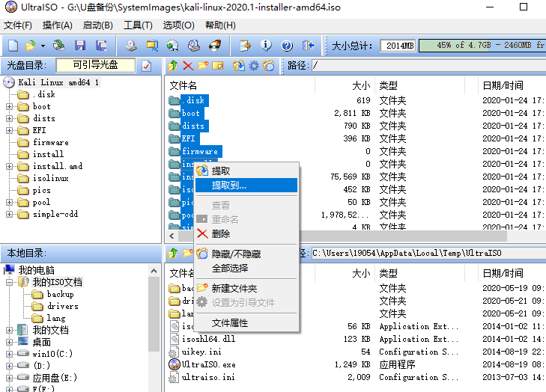
Task: Click the Rename icon in image toolbar
Action: click(218, 65)
